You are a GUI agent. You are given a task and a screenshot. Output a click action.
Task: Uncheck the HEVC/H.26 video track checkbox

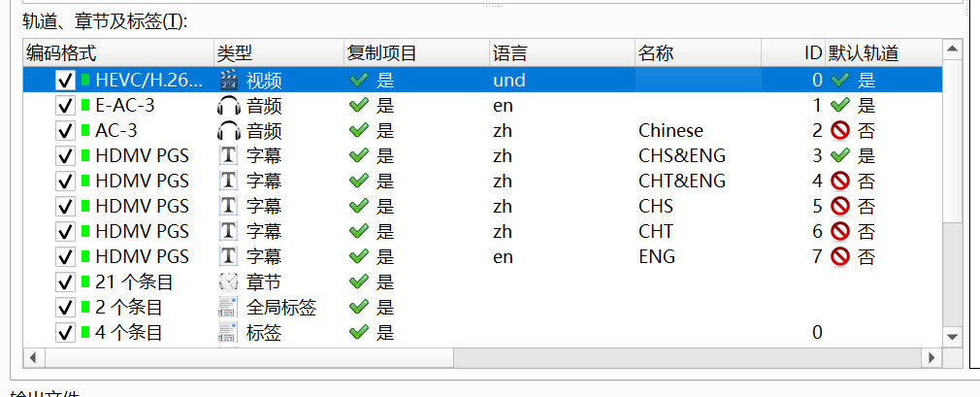[65, 80]
